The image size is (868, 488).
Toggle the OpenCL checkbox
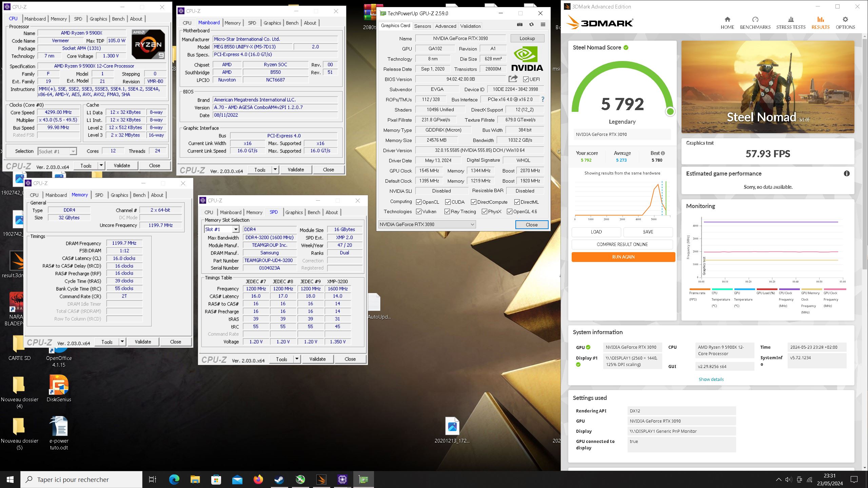click(x=419, y=202)
